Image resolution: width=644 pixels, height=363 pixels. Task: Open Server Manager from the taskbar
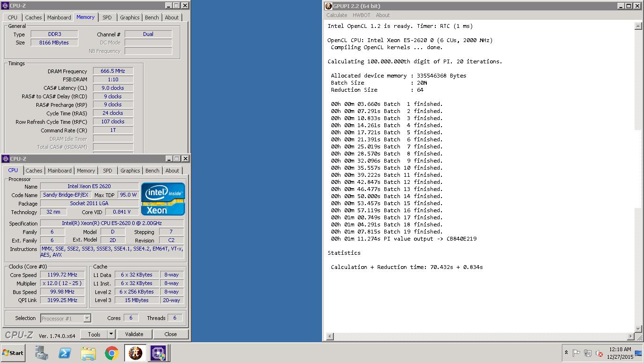click(42, 353)
